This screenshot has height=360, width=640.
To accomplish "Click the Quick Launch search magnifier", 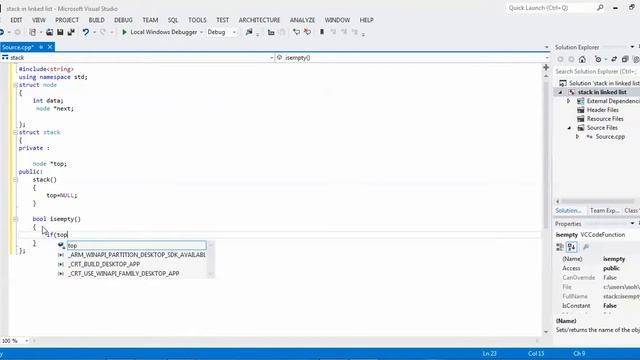I will point(600,8).
